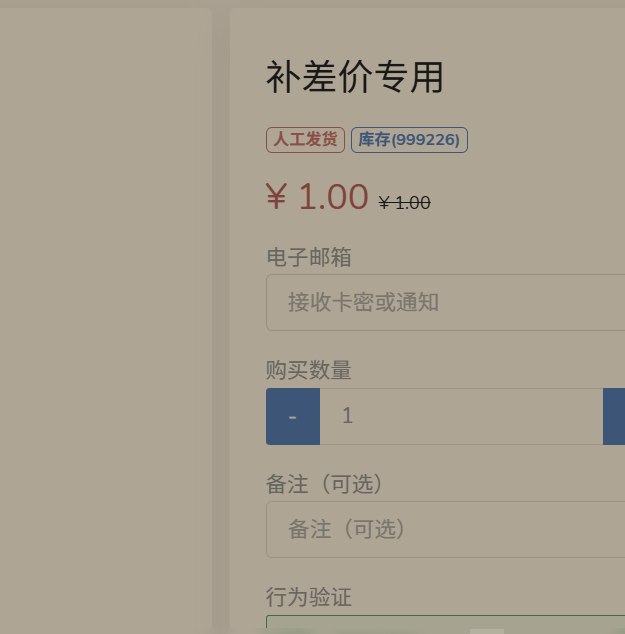
Task: Click the empty left side panel
Action: pyautogui.click(x=105, y=320)
